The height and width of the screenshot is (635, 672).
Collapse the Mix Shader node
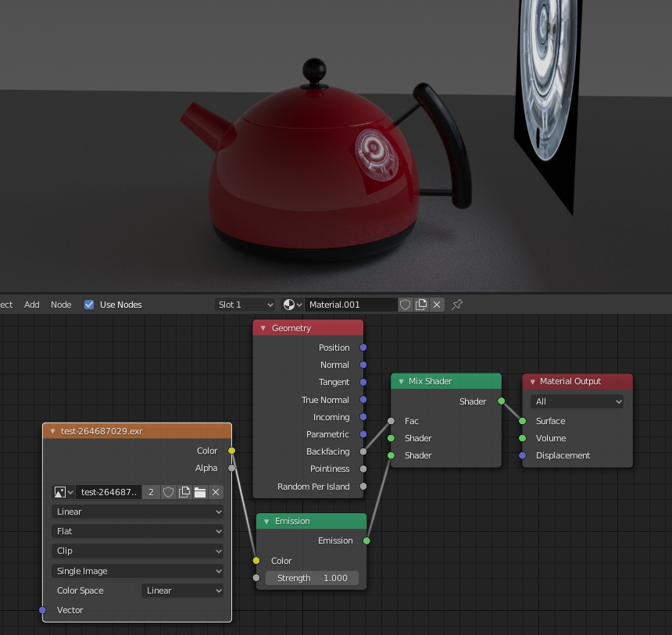point(401,381)
